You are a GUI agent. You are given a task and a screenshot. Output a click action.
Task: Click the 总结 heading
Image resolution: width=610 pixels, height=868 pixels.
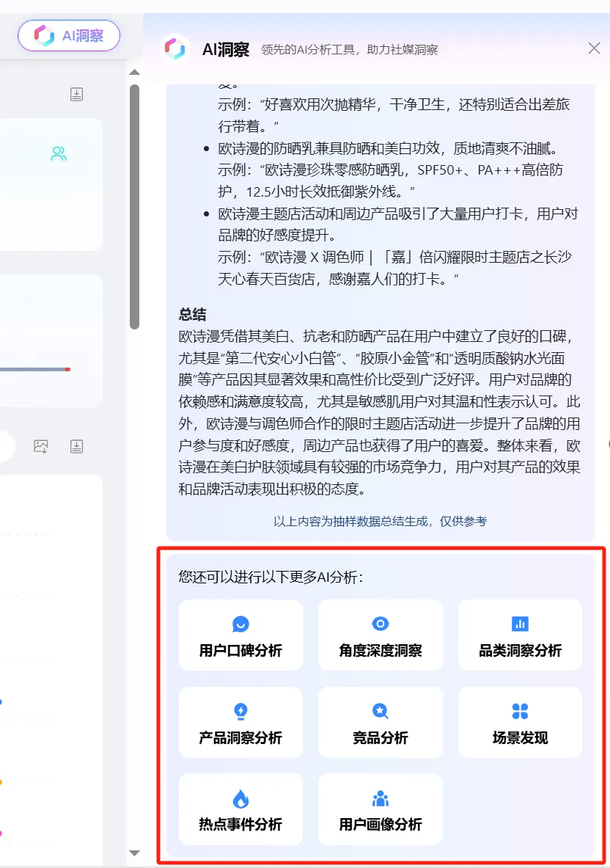192,315
